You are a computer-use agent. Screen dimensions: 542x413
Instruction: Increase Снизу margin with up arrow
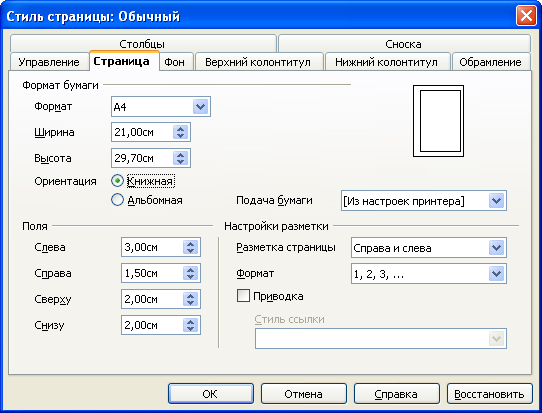coord(190,321)
